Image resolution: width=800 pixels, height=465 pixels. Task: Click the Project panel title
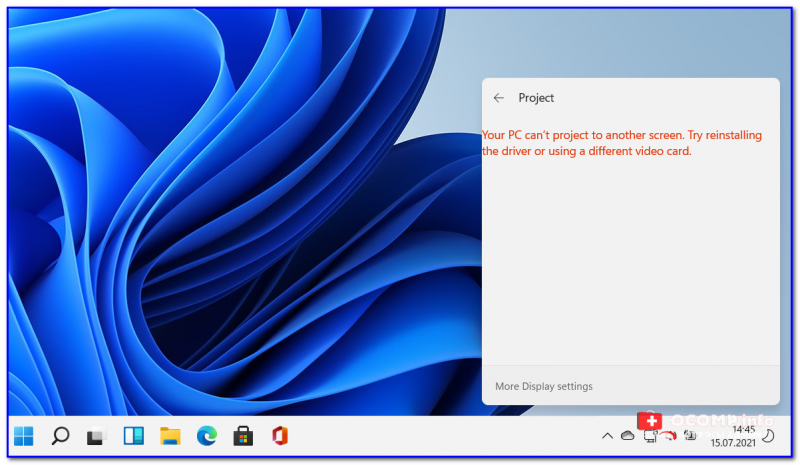click(536, 98)
